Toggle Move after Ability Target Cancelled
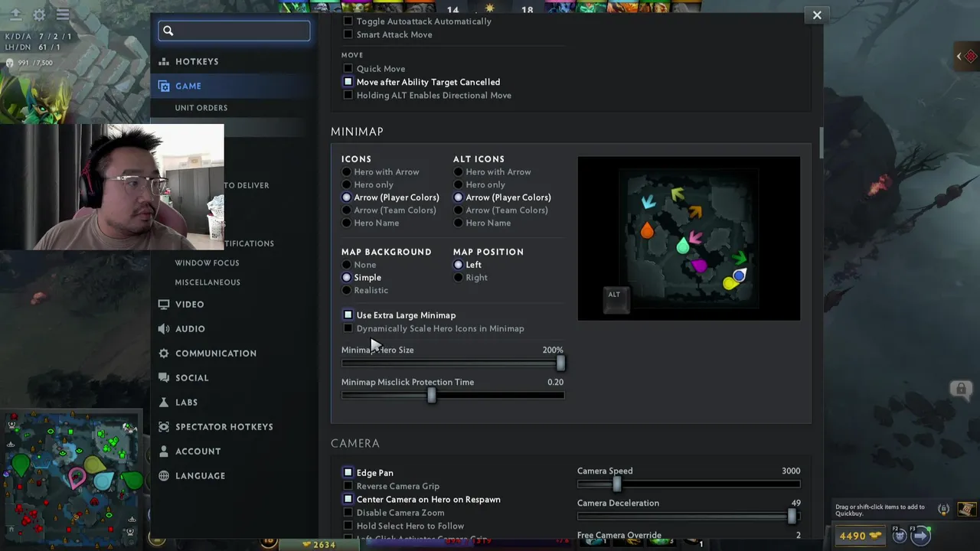 pos(348,82)
